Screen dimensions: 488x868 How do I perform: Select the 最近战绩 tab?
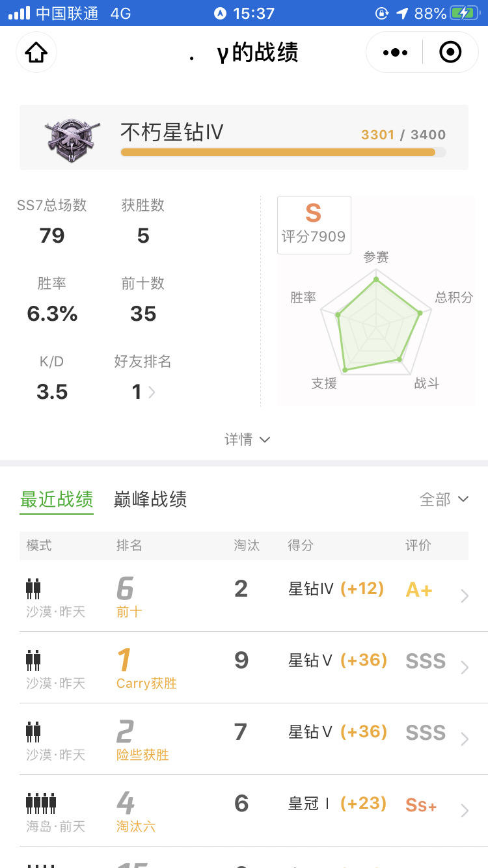pos(57,499)
